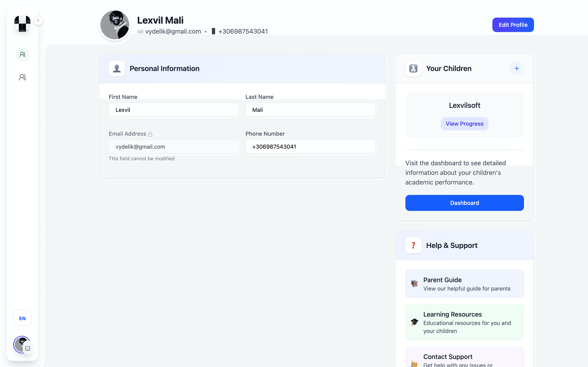Open the highlighted green users sidebar icon

pyautogui.click(x=22, y=54)
